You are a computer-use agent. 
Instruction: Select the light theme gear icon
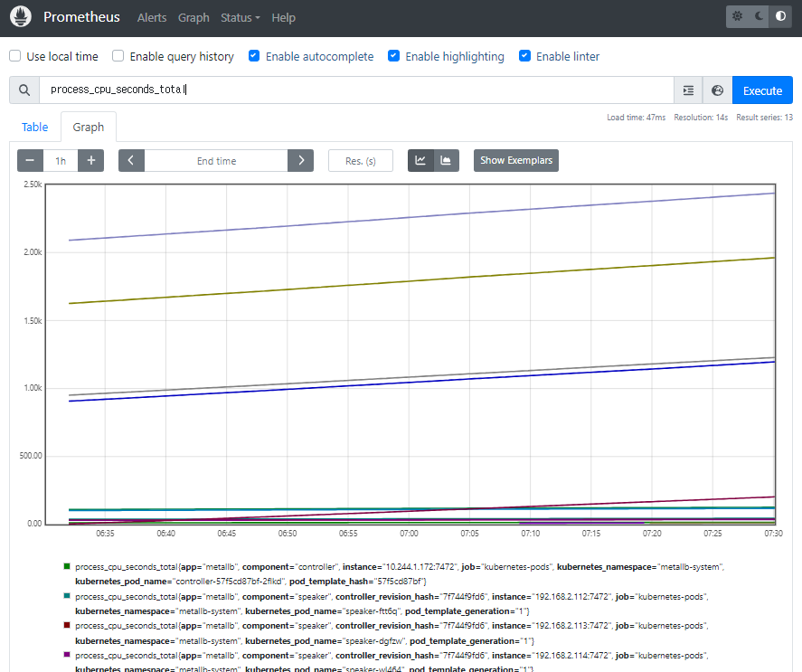coord(737,16)
